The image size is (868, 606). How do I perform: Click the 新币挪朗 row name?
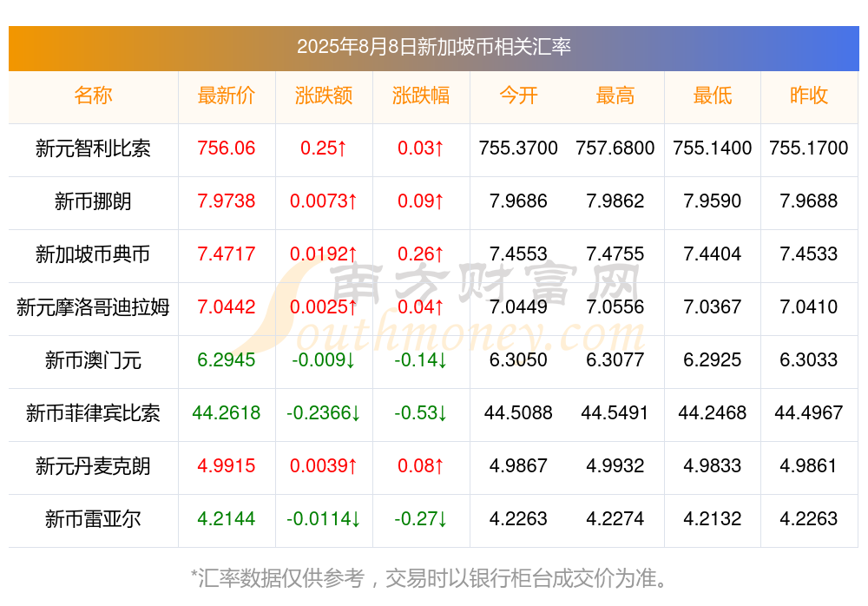tap(93, 201)
